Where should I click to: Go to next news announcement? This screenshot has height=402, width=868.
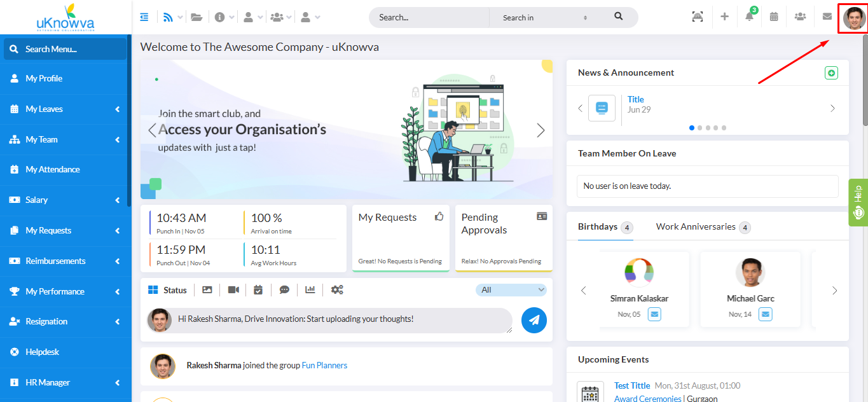tap(833, 109)
